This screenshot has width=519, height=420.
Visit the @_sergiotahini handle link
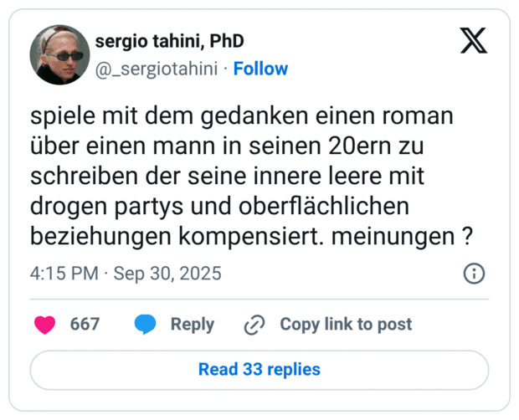click(159, 69)
